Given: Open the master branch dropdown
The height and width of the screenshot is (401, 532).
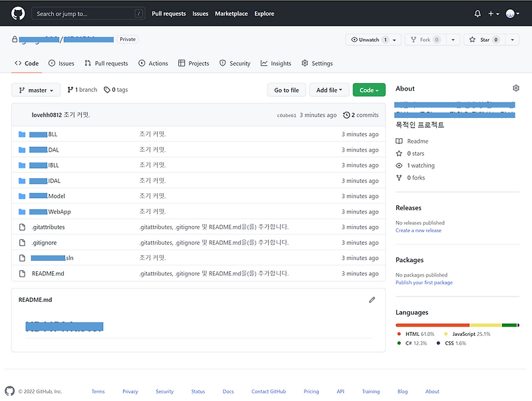Looking at the screenshot, I should pyautogui.click(x=35, y=88).
